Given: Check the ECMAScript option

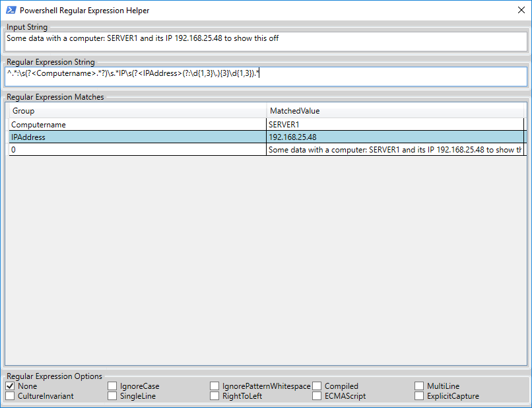Looking at the screenshot, I should pos(317,396).
